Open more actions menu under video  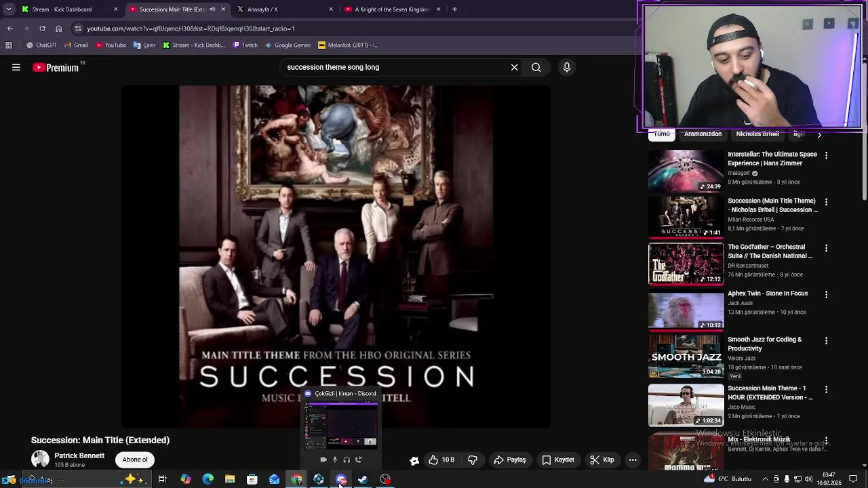(x=633, y=460)
